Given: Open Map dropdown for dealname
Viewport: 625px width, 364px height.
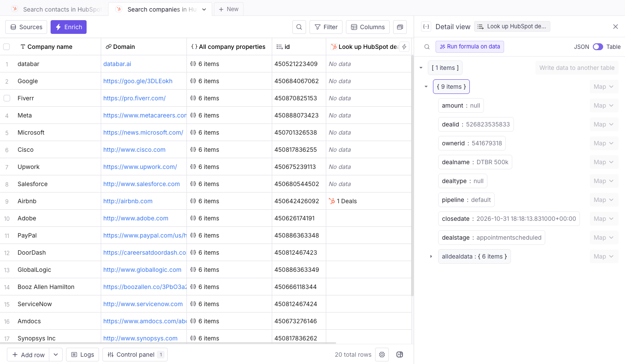Looking at the screenshot, I should point(604,162).
